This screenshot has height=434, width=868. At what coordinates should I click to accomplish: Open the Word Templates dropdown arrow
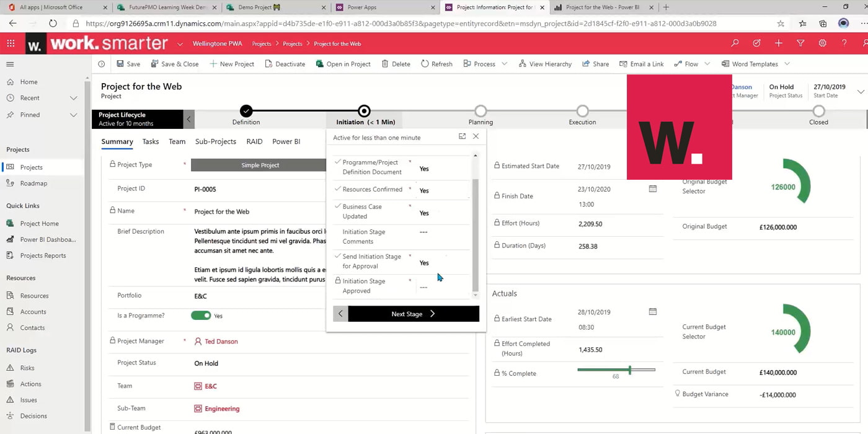(x=787, y=64)
